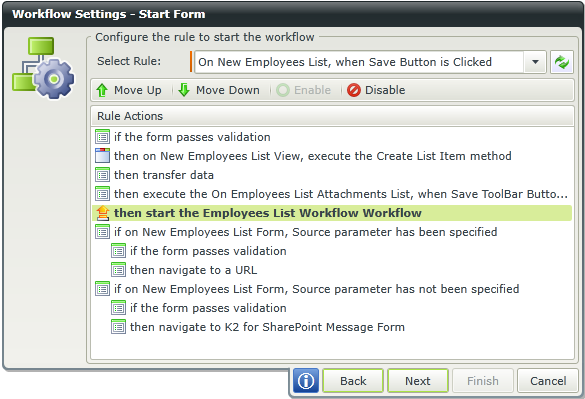Click Move Down green arrow button
This screenshot has height=399, width=585.
(219, 90)
